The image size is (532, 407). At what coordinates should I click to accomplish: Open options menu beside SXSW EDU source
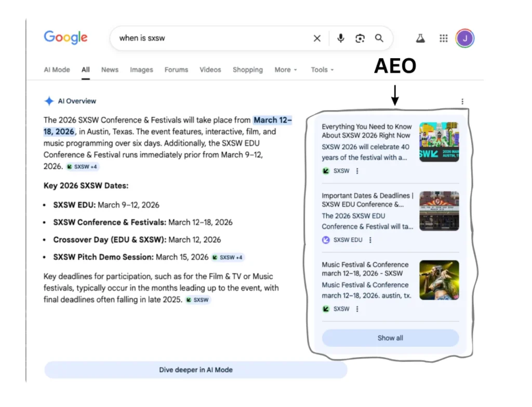pyautogui.click(x=370, y=240)
